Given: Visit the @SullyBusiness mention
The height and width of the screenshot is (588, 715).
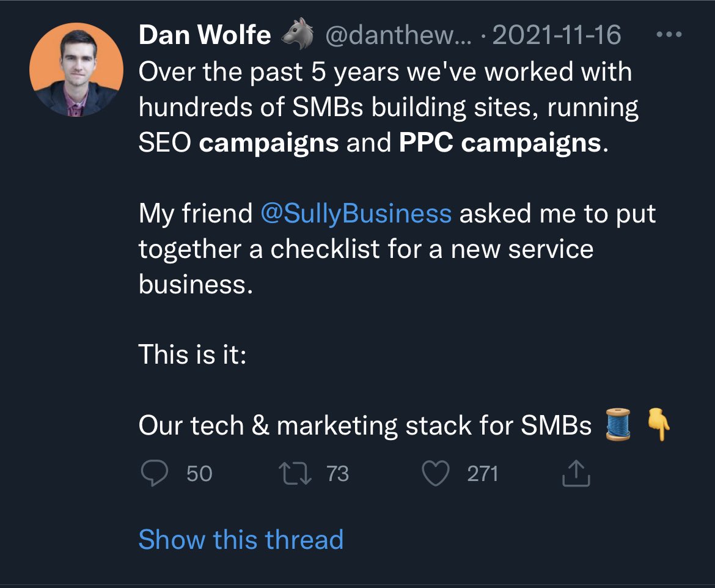Looking at the screenshot, I should click(356, 214).
